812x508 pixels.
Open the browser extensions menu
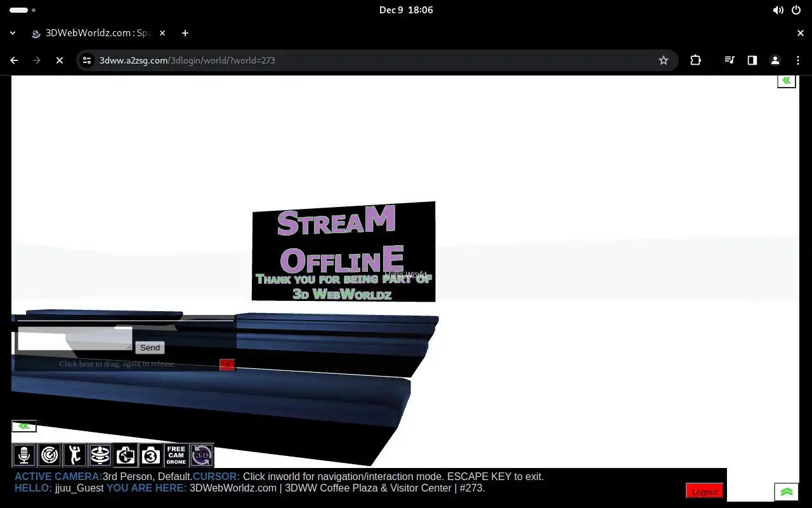click(x=696, y=60)
